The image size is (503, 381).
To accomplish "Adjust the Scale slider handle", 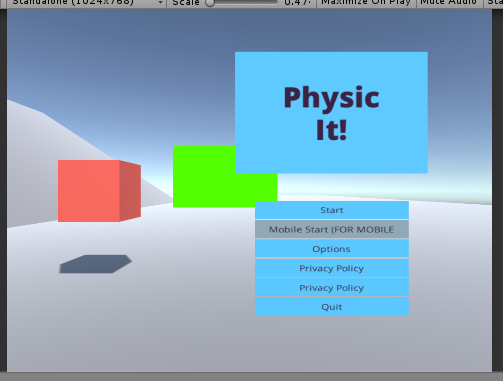I will [x=210, y=3].
